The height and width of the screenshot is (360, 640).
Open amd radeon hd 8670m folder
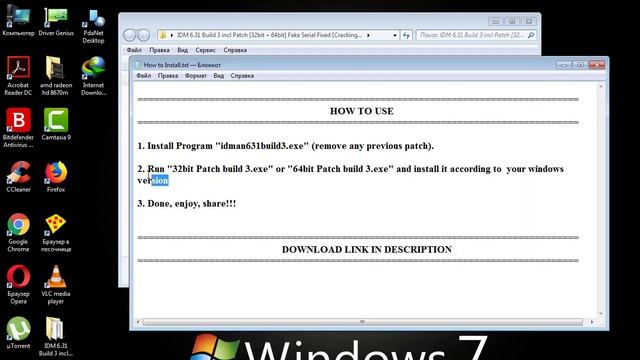pos(56,76)
